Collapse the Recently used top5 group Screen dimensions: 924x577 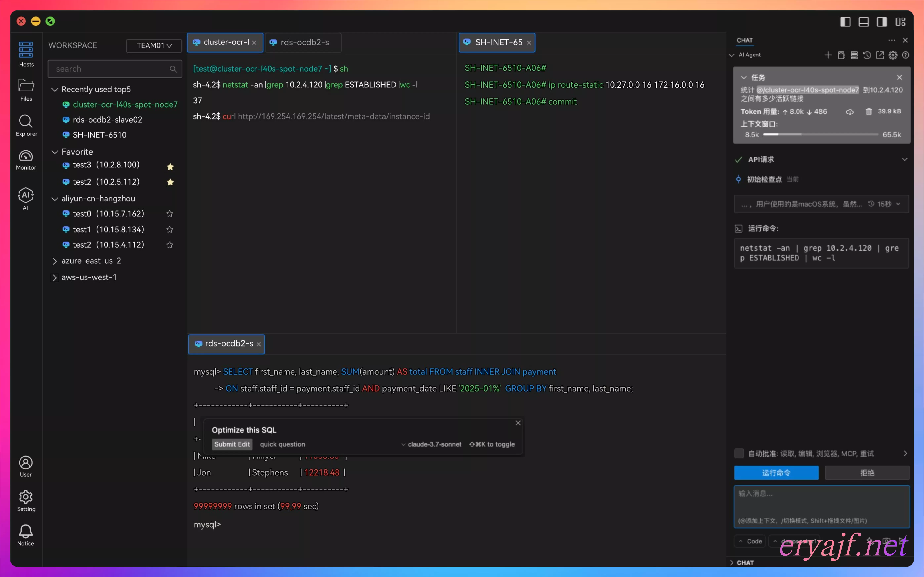(x=55, y=89)
